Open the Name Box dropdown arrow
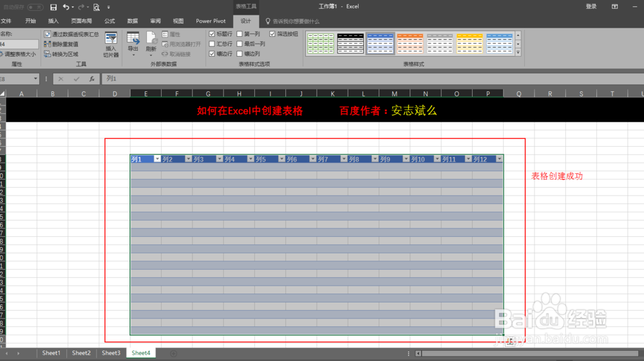644x361 pixels. (x=35, y=79)
